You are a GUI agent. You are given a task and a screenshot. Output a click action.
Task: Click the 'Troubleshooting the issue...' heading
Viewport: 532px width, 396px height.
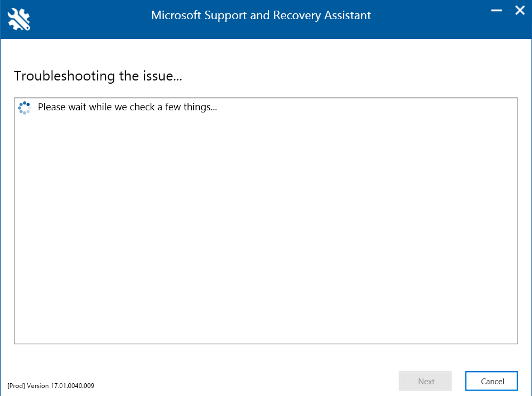98,76
